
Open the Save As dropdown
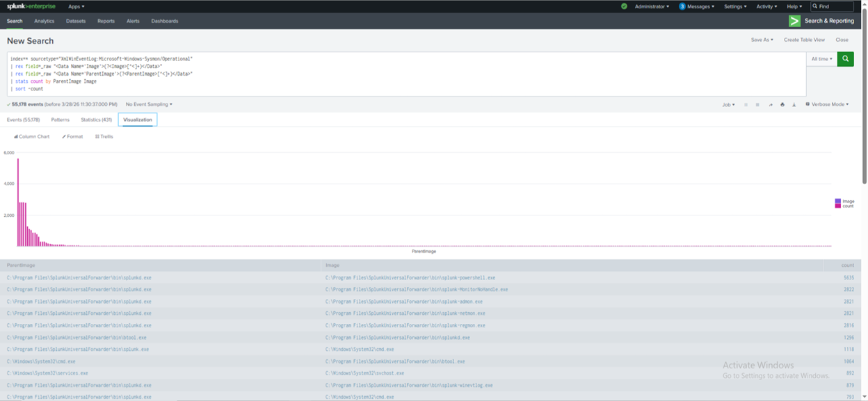point(762,40)
